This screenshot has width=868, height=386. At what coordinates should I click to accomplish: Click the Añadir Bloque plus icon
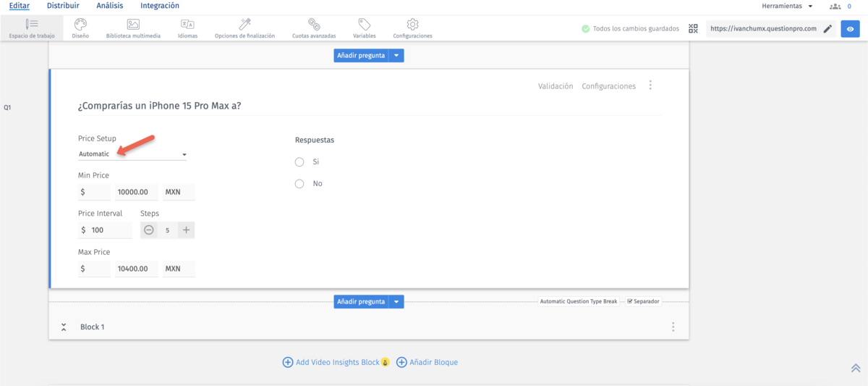click(x=401, y=362)
